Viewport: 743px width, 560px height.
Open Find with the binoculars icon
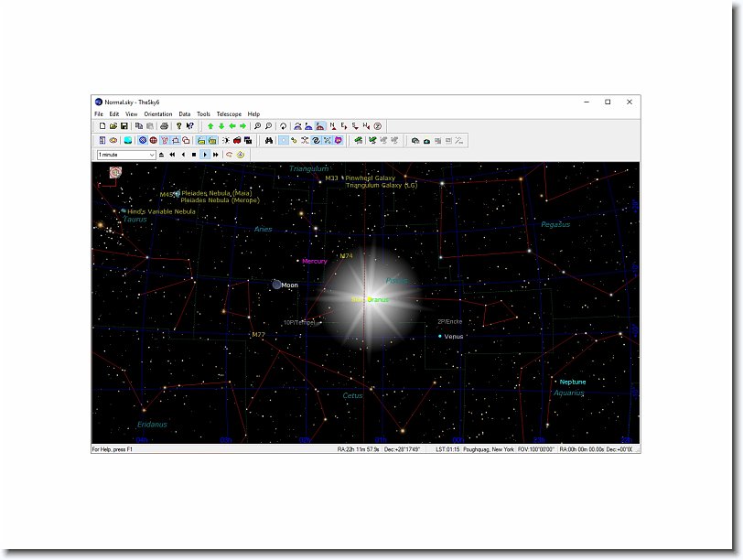(x=269, y=140)
